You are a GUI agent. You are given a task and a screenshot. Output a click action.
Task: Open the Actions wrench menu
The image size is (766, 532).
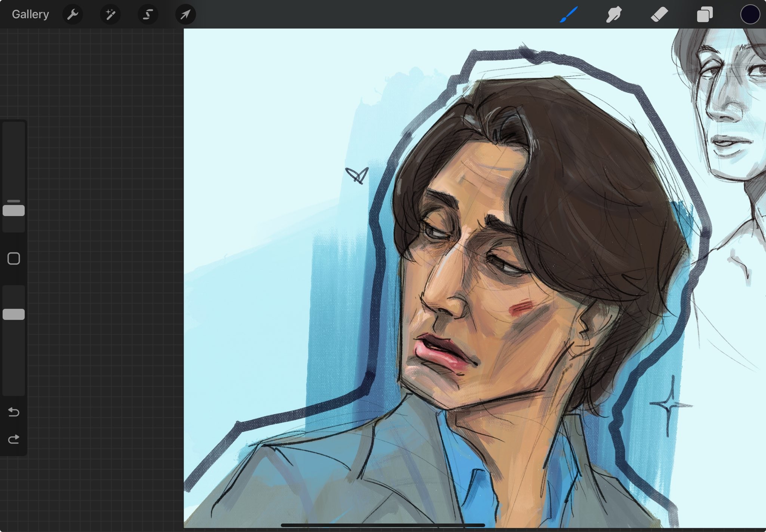73,15
